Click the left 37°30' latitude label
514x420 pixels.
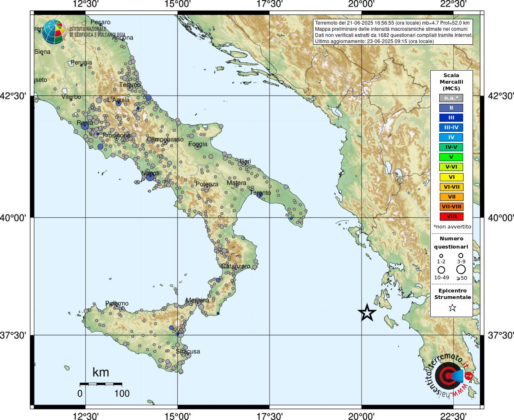click(x=13, y=336)
